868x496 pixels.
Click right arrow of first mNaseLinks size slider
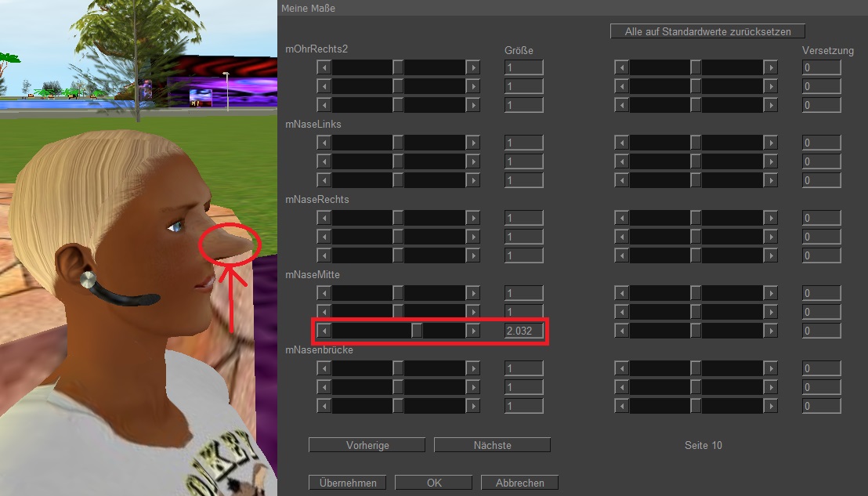tap(472, 143)
